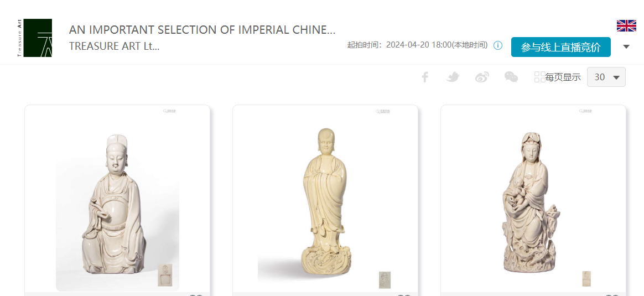
Task: Click the Treasure Art logo
Action: [35, 38]
